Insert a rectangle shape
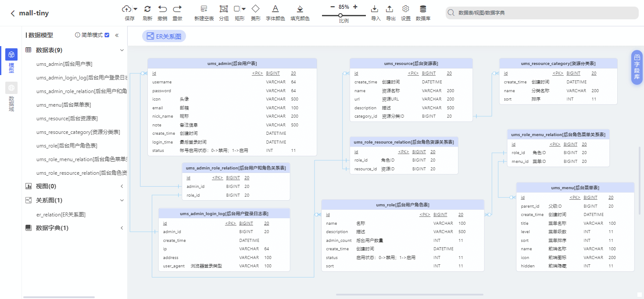Image resolution: width=644 pixels, height=299 pixels. 237,9
